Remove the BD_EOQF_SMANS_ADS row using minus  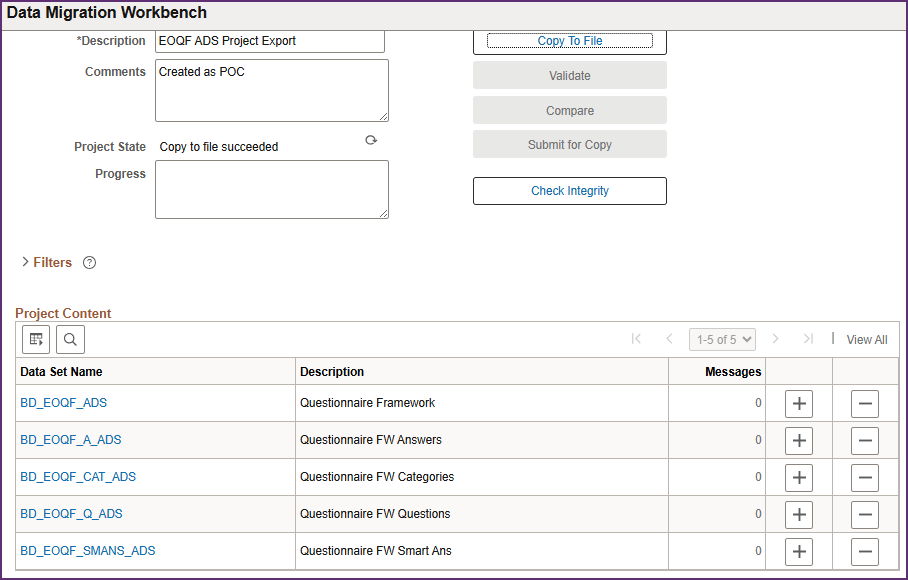click(x=865, y=552)
